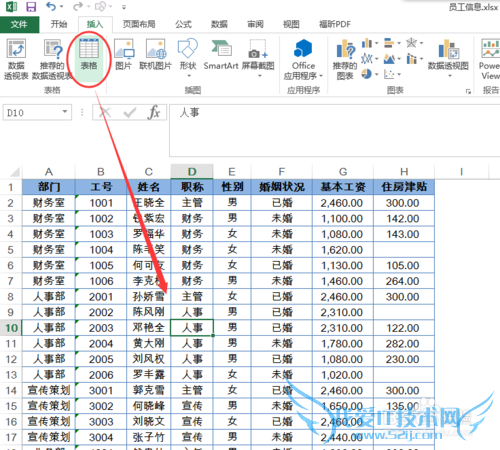
Task: Select column G header
Action: (x=343, y=172)
